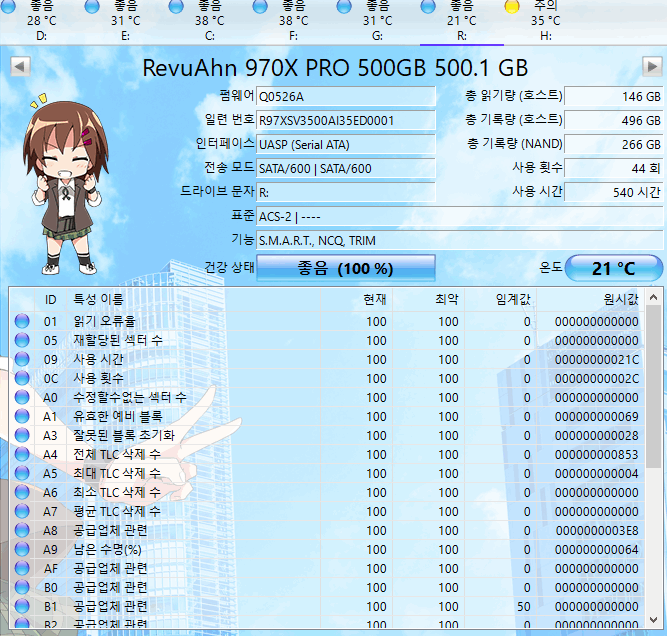This screenshot has height=636, width=667.
Task: Click the 21 °C temperature button
Action: click(x=614, y=268)
